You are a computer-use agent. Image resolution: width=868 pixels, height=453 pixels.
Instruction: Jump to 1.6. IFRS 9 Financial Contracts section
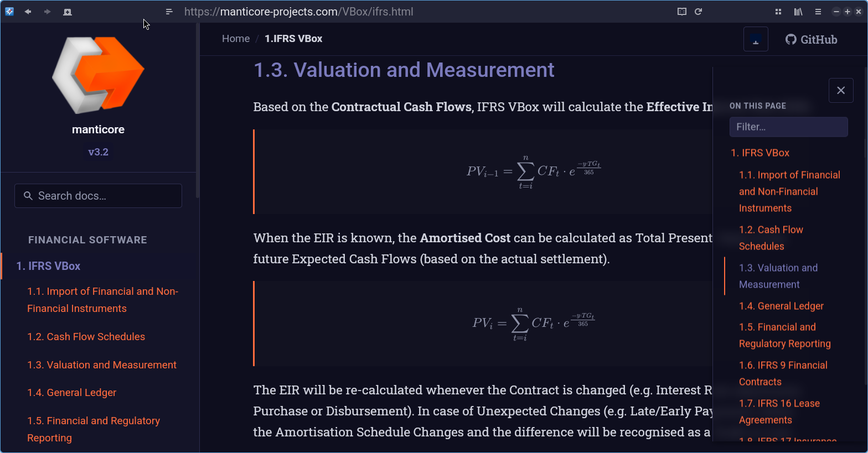pos(783,373)
